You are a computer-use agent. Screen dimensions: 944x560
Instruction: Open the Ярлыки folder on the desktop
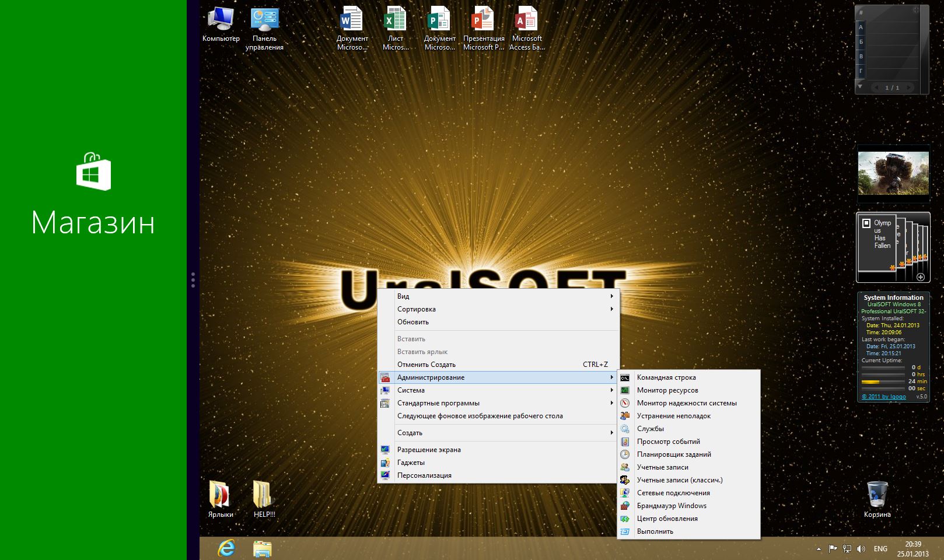point(221,499)
